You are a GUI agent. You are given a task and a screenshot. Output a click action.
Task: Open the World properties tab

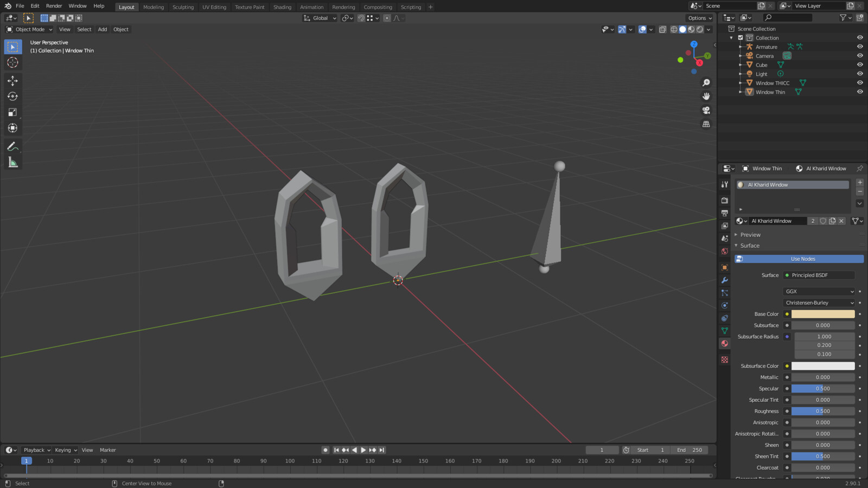[725, 251]
